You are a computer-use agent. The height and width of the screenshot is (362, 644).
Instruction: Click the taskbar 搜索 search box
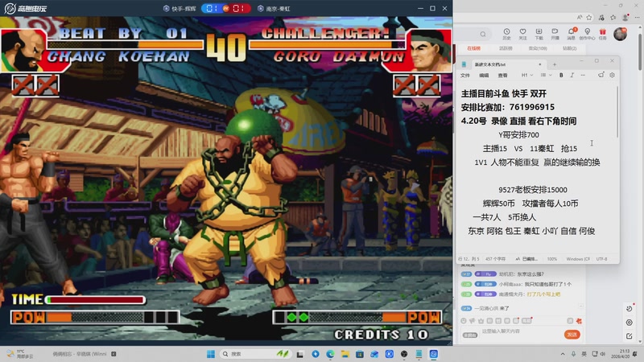click(255, 354)
